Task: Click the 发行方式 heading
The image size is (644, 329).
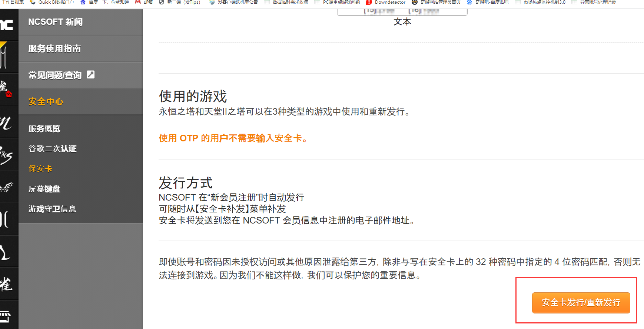Action: (186, 183)
